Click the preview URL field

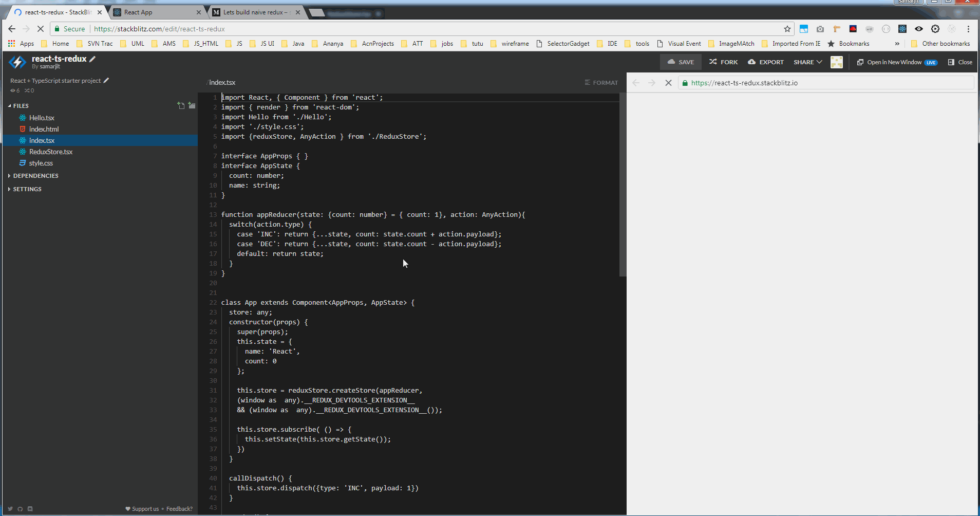pyautogui.click(x=826, y=83)
